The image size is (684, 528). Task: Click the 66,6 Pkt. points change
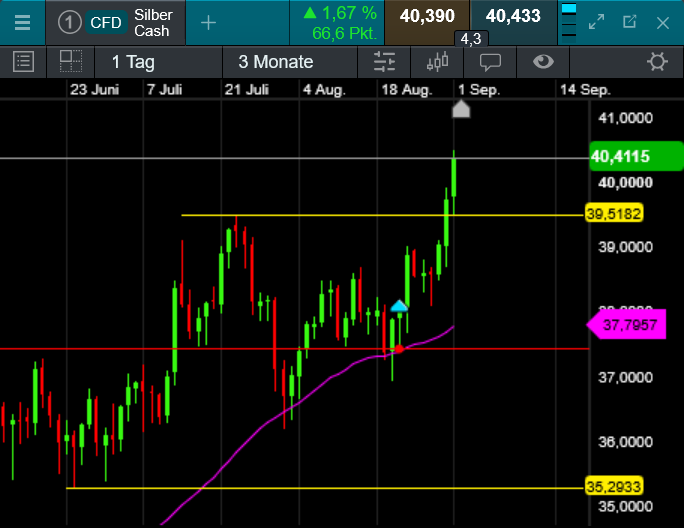[x=345, y=33]
